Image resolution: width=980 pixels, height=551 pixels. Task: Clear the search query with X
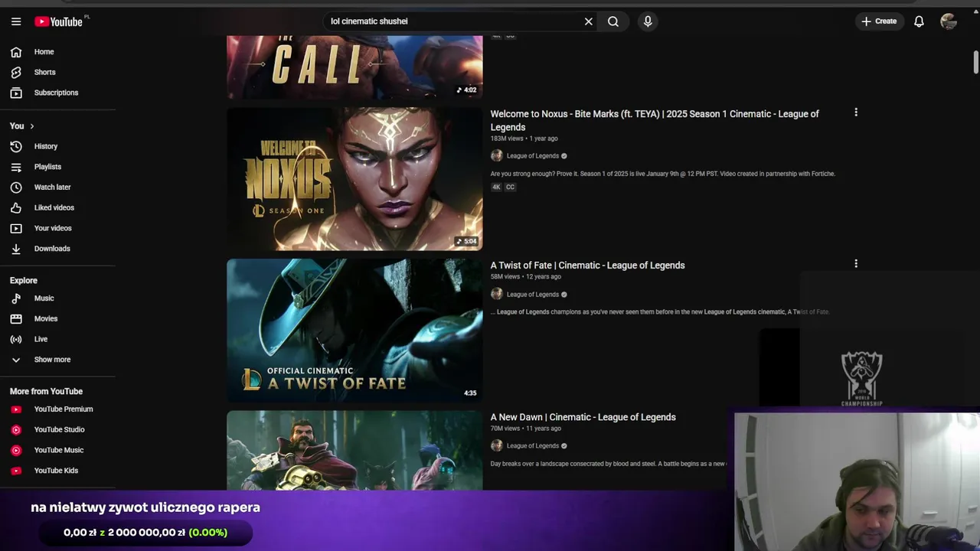click(x=589, y=21)
